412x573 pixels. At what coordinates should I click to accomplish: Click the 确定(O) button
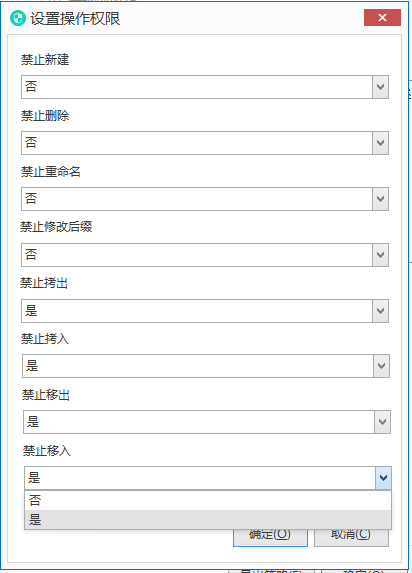point(270,536)
